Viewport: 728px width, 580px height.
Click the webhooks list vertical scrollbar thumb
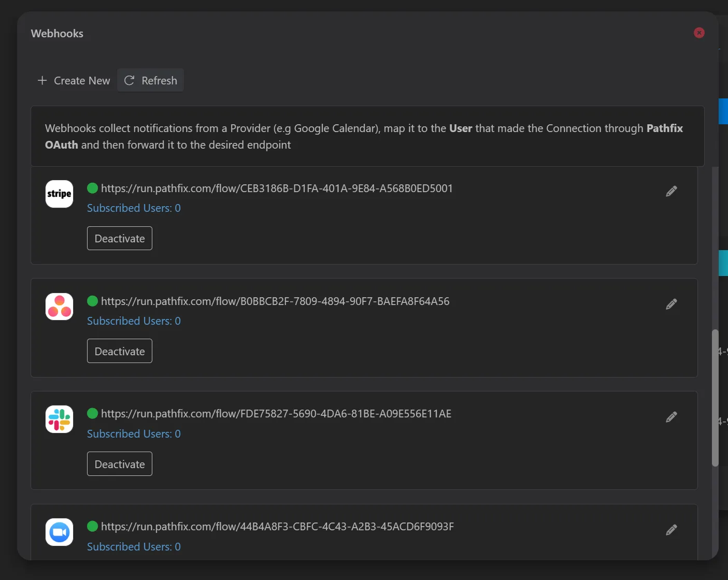point(715,398)
